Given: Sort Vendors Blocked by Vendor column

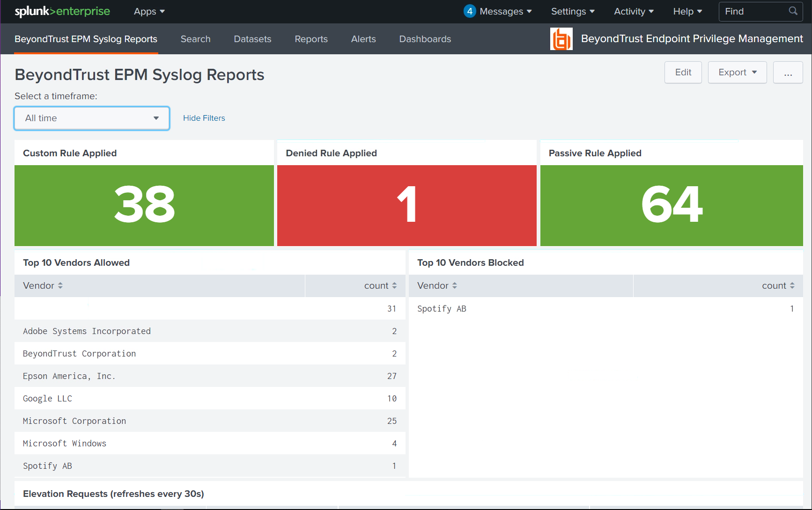Looking at the screenshot, I should tap(437, 285).
